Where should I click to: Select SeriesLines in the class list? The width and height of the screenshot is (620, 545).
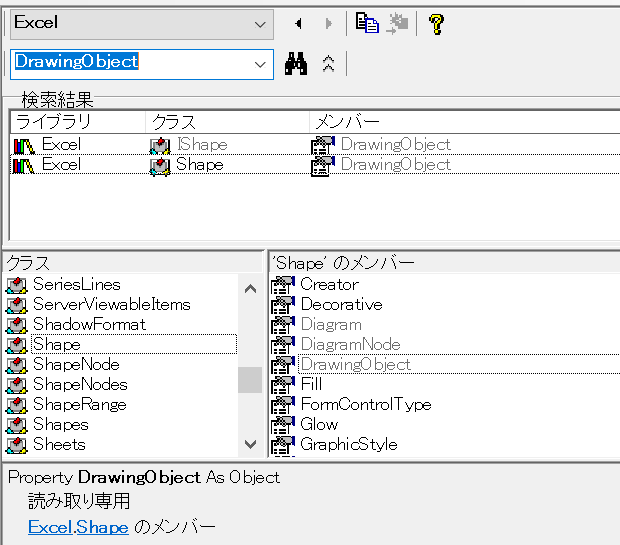tap(77, 284)
